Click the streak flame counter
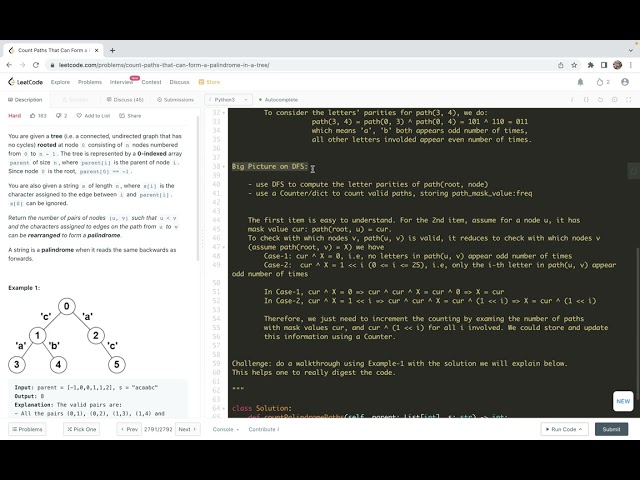 point(603,82)
